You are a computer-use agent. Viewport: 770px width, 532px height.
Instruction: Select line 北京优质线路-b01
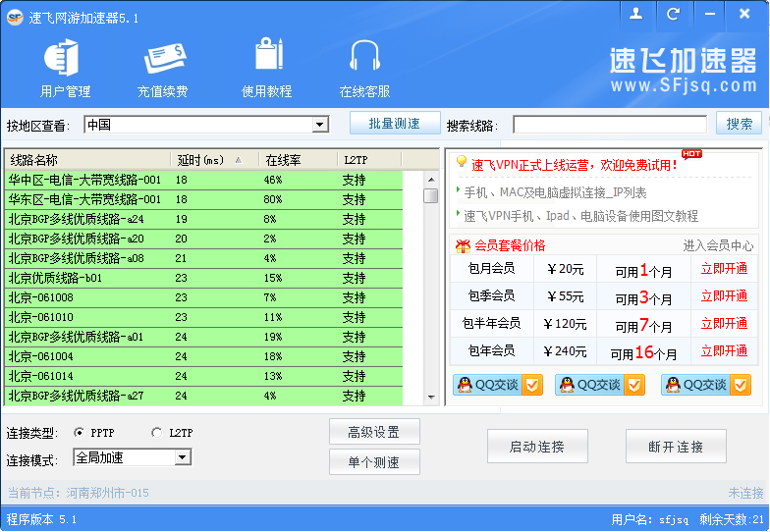tap(203, 278)
